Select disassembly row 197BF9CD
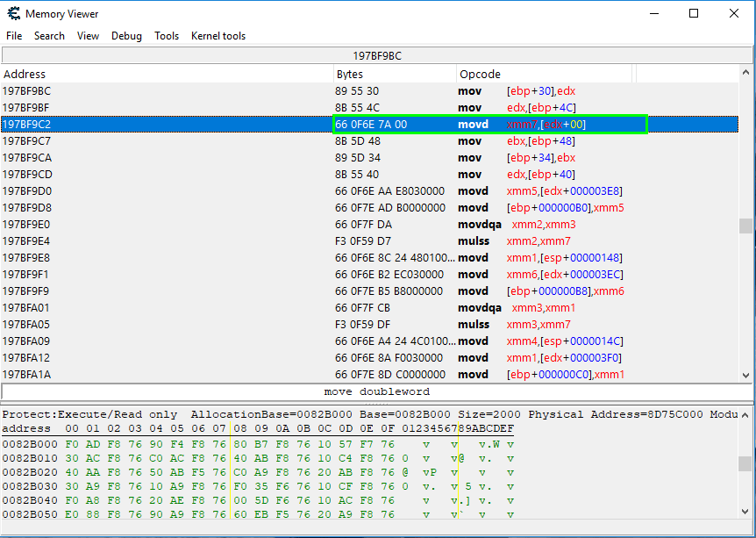 (x=369, y=174)
